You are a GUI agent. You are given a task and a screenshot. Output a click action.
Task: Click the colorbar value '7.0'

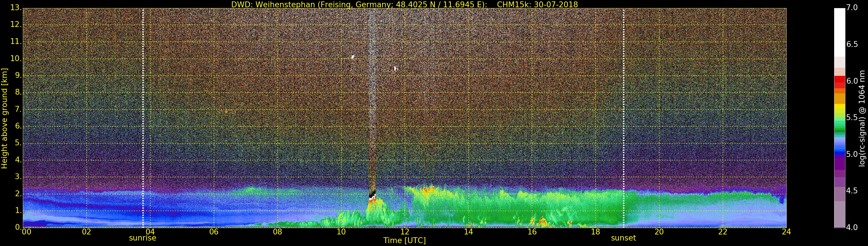point(852,8)
